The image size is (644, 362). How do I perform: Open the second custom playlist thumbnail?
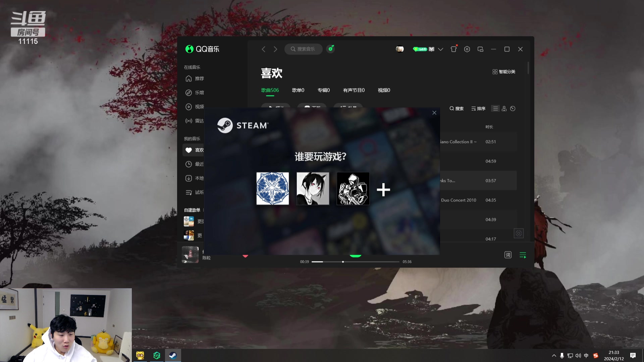point(189,235)
